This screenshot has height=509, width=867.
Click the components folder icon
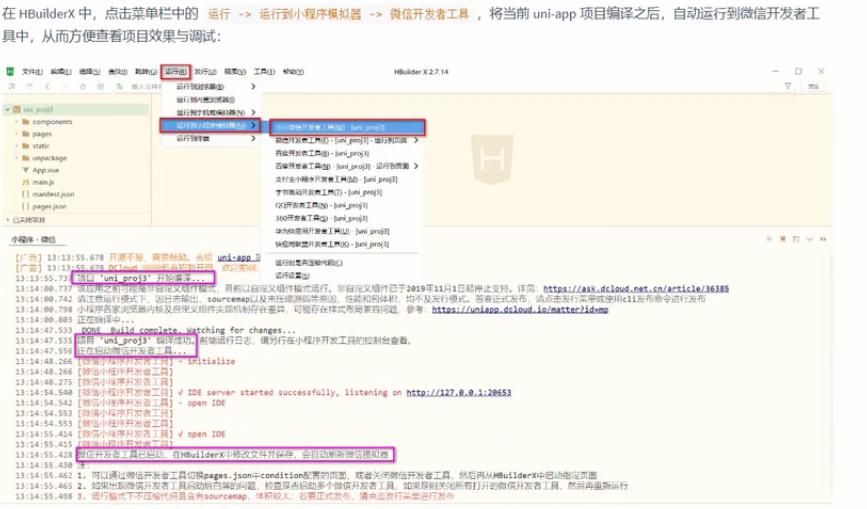click(x=25, y=122)
